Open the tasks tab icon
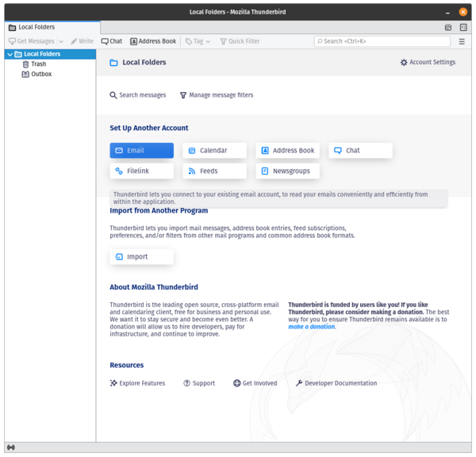This screenshot has width=476, height=457. [x=463, y=27]
